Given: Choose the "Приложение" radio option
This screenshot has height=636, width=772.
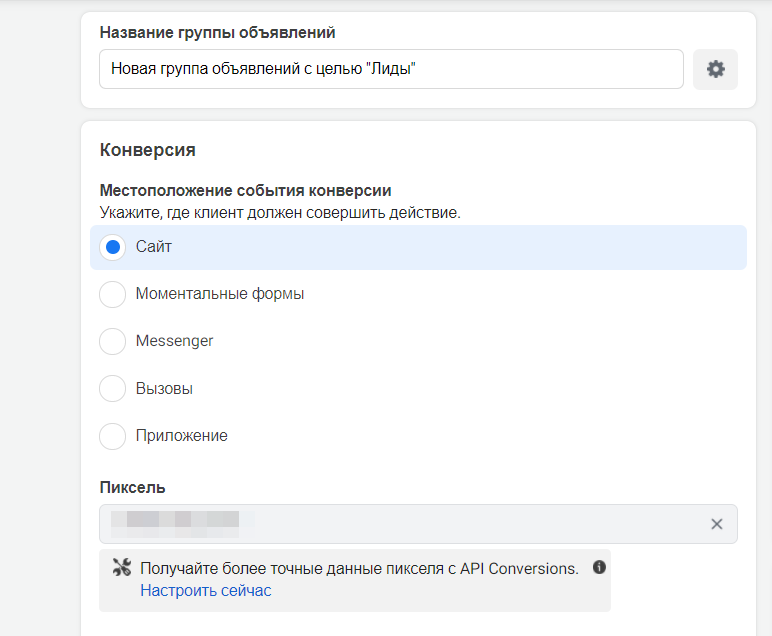Looking at the screenshot, I should click(x=113, y=436).
